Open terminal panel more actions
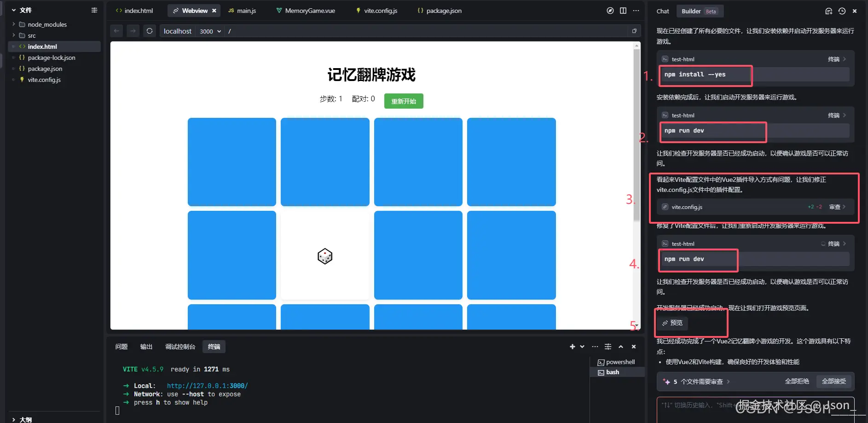This screenshot has width=868, height=423. (x=595, y=347)
